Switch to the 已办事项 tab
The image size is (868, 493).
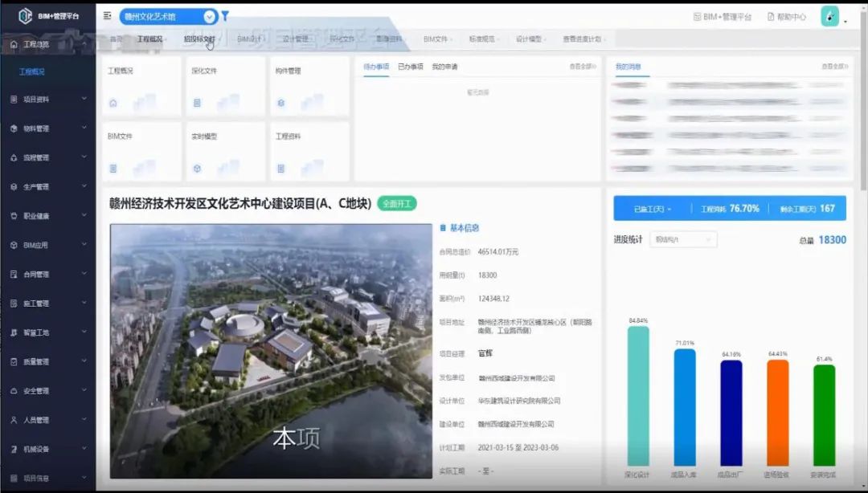pos(410,67)
